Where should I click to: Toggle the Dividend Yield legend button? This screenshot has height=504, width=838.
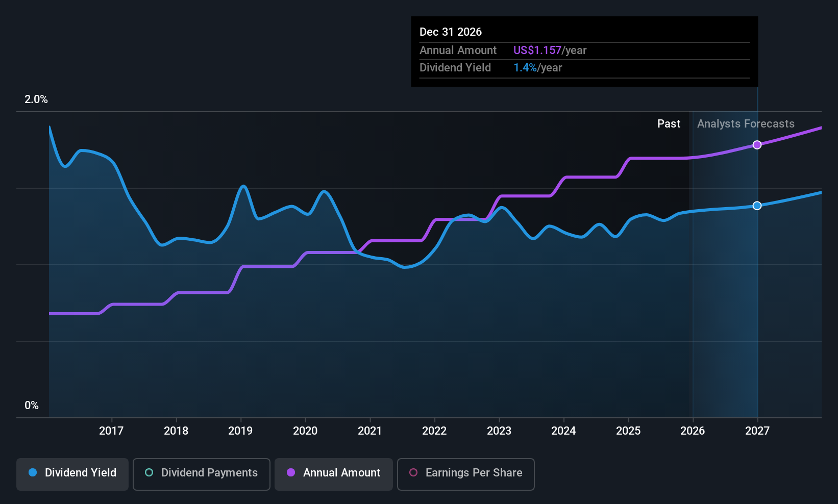click(x=72, y=474)
